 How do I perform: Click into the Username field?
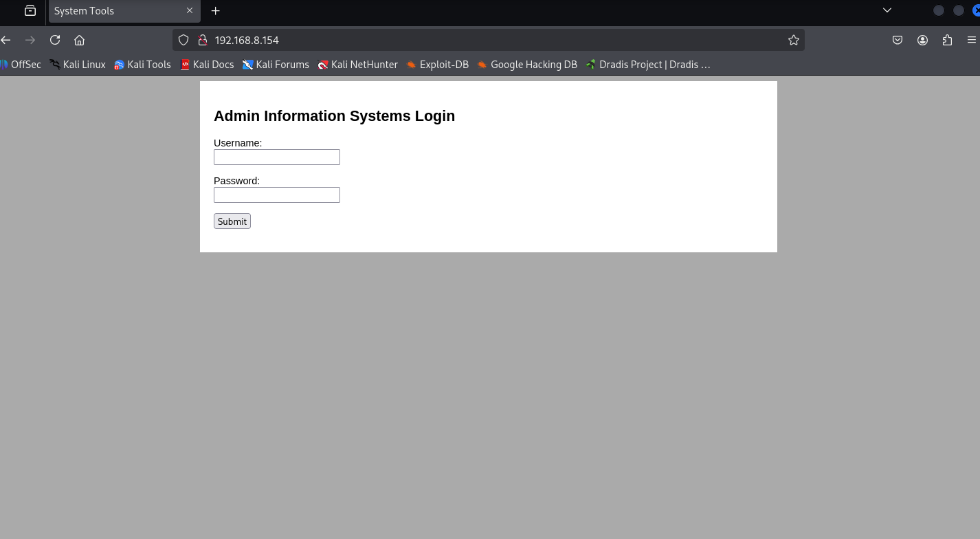[277, 157]
